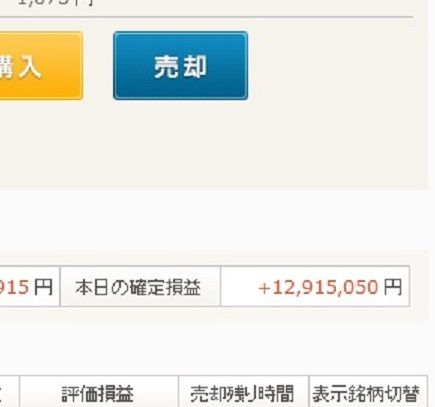Open the 表示銘柄切替 column header
The image size is (435, 407).
coord(368,391)
